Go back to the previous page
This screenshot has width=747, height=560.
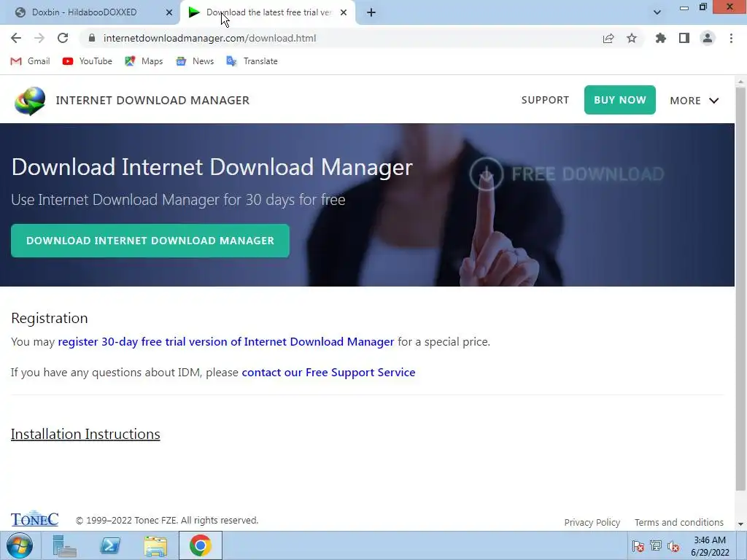tap(16, 38)
